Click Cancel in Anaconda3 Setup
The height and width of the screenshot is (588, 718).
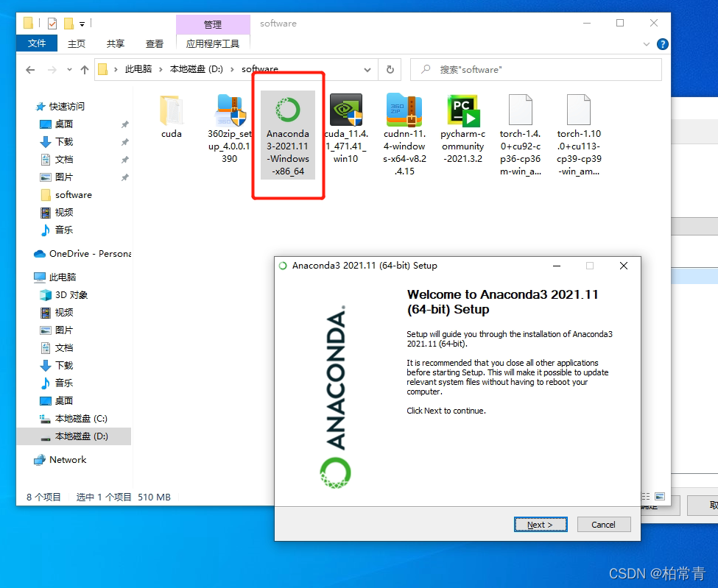[604, 525]
